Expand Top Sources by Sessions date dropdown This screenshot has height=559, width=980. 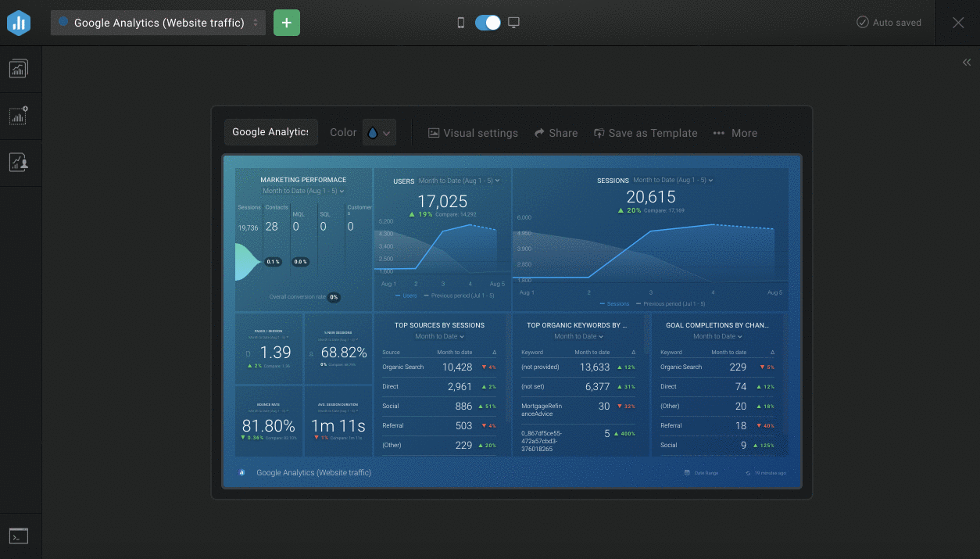coord(440,337)
